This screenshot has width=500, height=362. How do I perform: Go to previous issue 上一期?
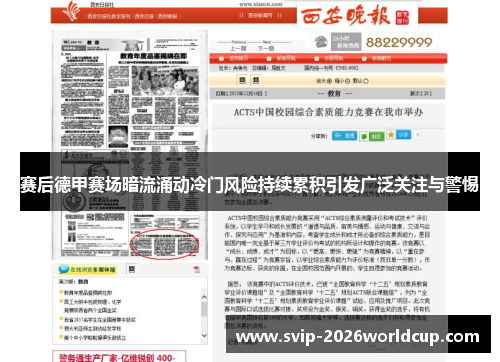coord(238,49)
